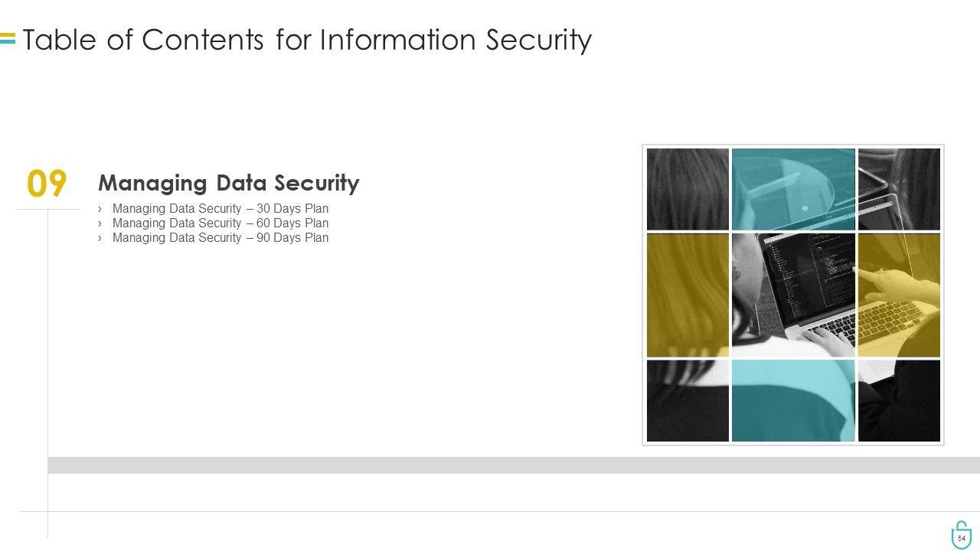Click the yellow section number 09

47,184
